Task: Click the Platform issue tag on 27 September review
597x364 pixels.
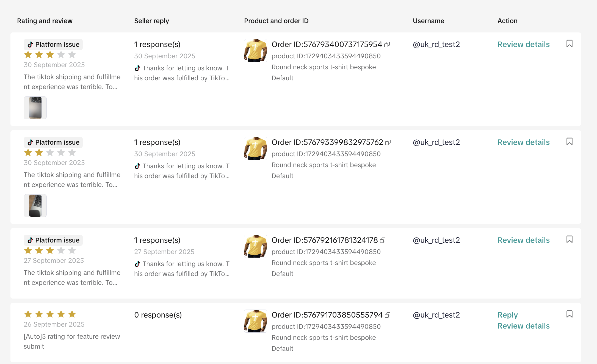Action: [x=53, y=240]
